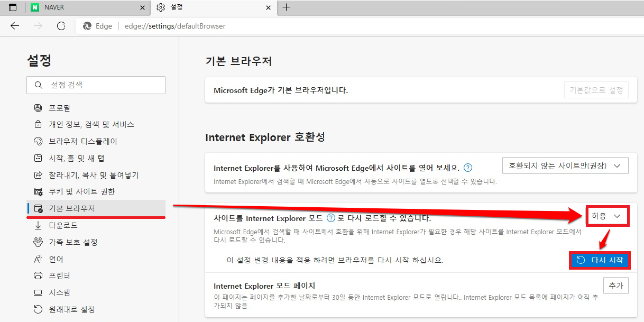Open the tab actions menu icon

pyautogui.click(x=12, y=7)
